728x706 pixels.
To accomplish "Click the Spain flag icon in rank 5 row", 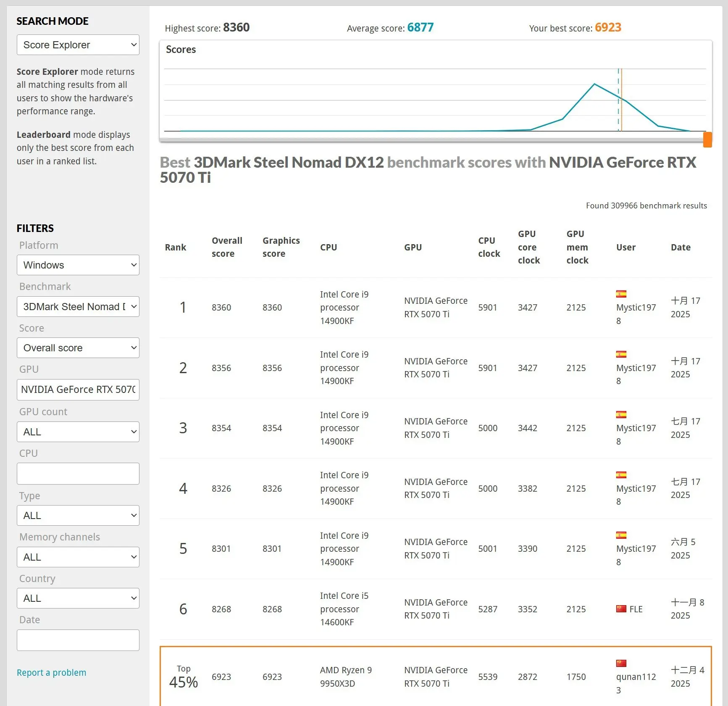I will coord(621,535).
